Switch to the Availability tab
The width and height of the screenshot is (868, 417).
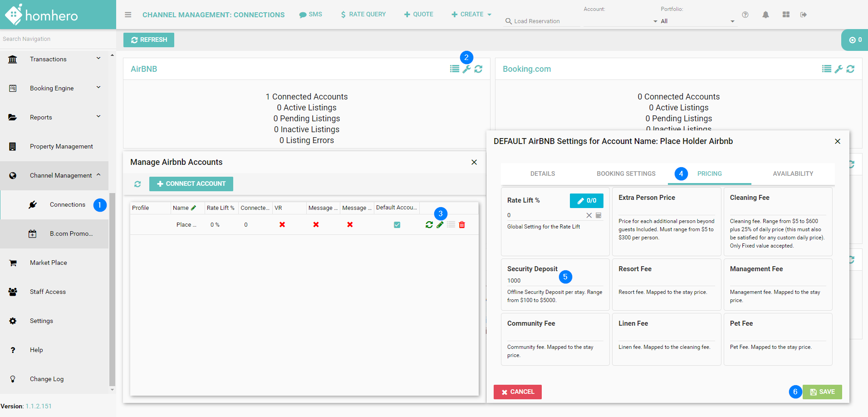pyautogui.click(x=793, y=174)
